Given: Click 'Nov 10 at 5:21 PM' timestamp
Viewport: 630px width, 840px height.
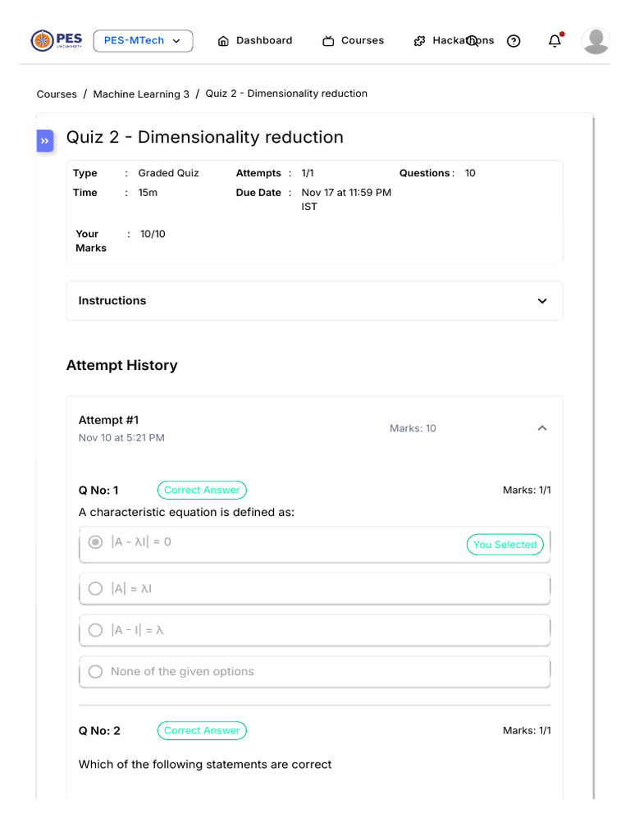Looking at the screenshot, I should pos(121,438).
